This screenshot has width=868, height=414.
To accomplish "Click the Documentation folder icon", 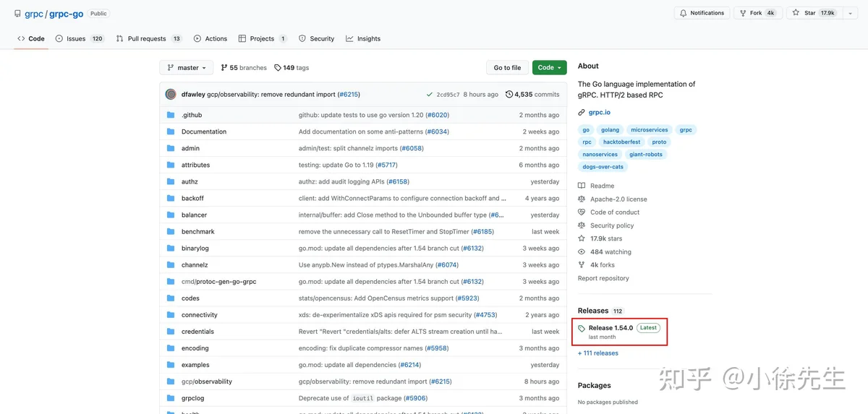I will coord(171,131).
